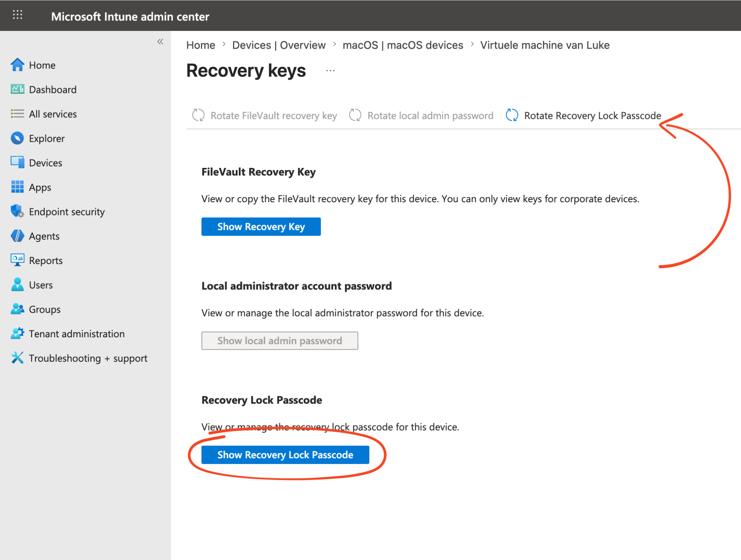Viewport: 741px width, 560px height.
Task: Open Agents in the left menu
Action: (44, 236)
